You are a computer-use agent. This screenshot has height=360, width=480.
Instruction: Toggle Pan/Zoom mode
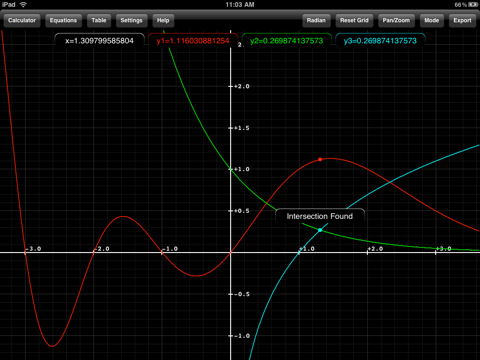click(x=396, y=20)
